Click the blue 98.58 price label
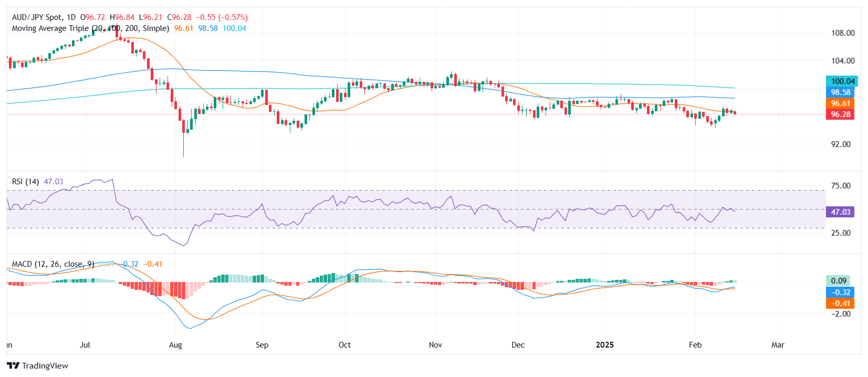868x377 pixels. pos(840,92)
